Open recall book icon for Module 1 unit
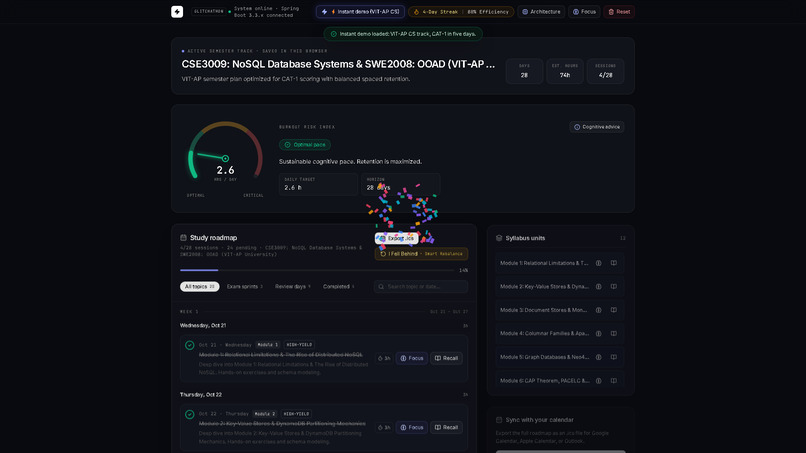 (614, 263)
